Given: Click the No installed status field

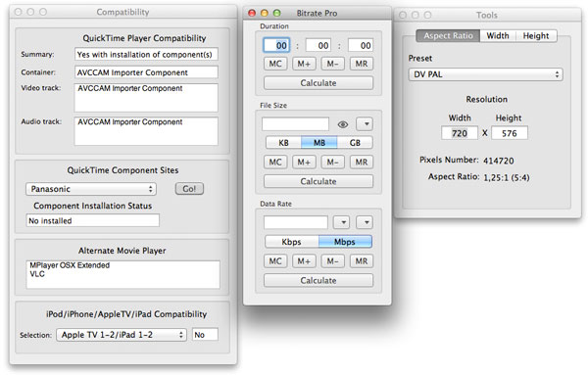Looking at the screenshot, I should coord(93,220).
